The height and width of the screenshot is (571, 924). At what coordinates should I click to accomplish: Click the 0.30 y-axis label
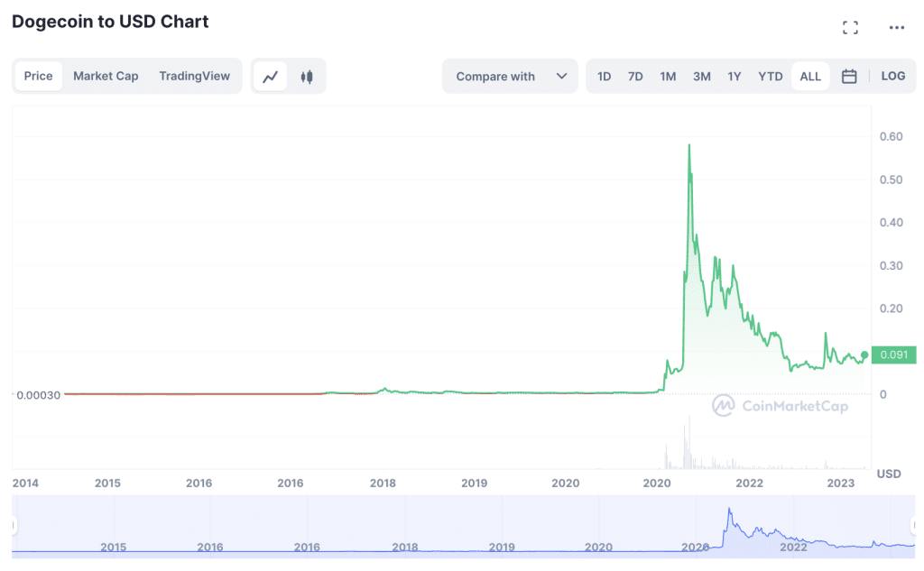(x=891, y=266)
